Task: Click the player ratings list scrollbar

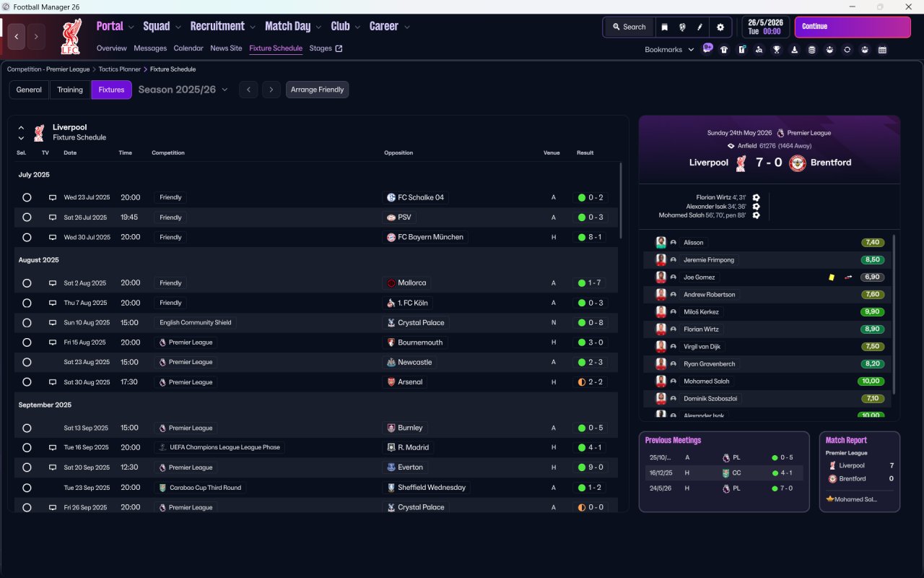Action: coord(894,313)
